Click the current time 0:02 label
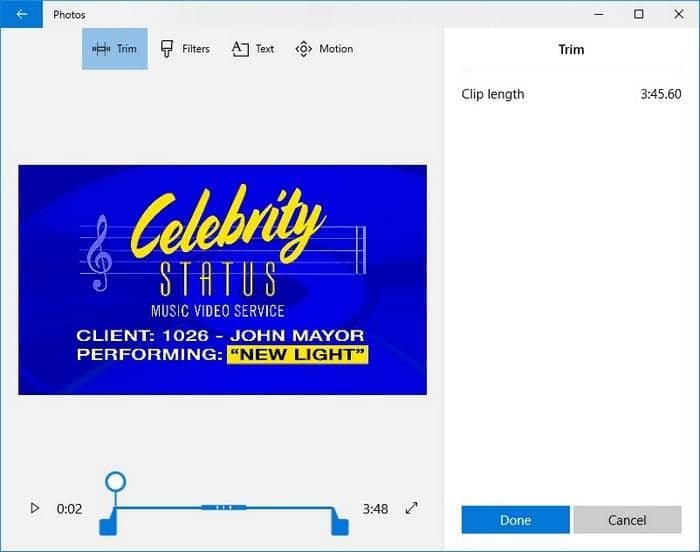The image size is (700, 552). click(69, 509)
